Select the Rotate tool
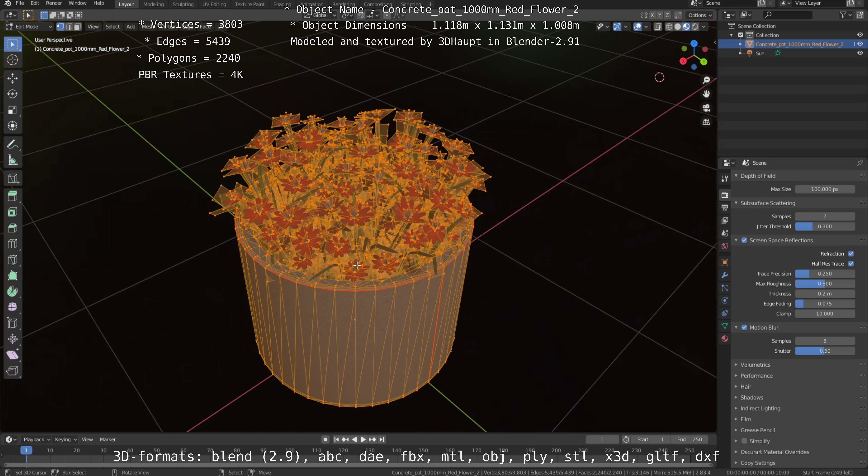This screenshot has width=868, height=476. pos(13,94)
